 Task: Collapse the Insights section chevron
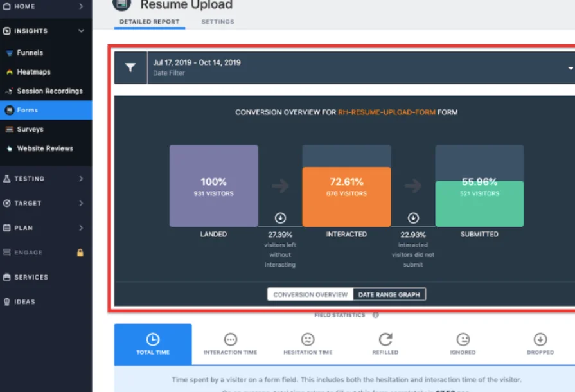click(x=81, y=31)
